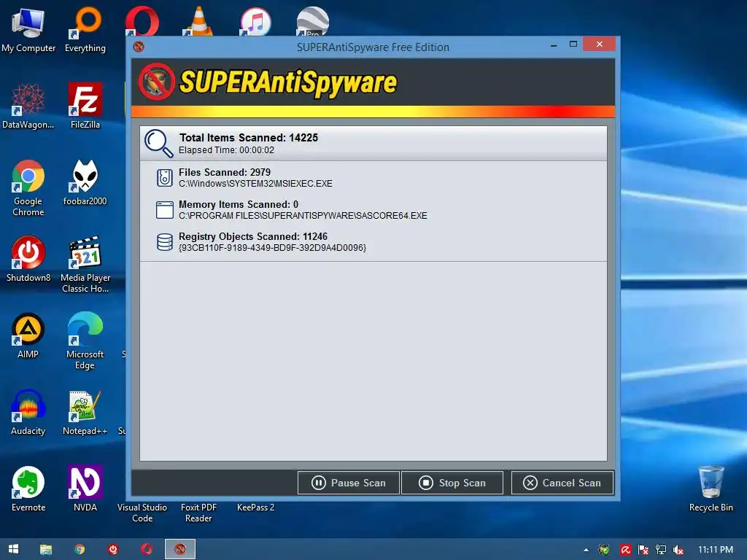Click Elapsed Time: 00:00:02 text

click(226, 150)
